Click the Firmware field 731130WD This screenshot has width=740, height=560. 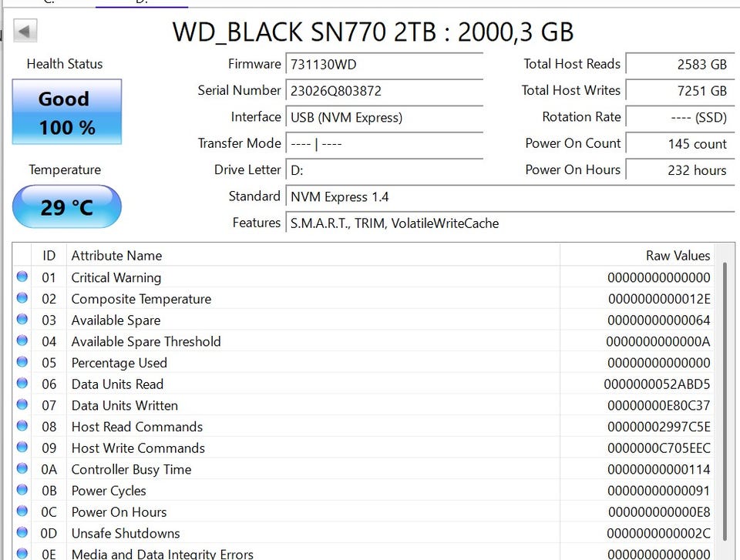(384, 64)
